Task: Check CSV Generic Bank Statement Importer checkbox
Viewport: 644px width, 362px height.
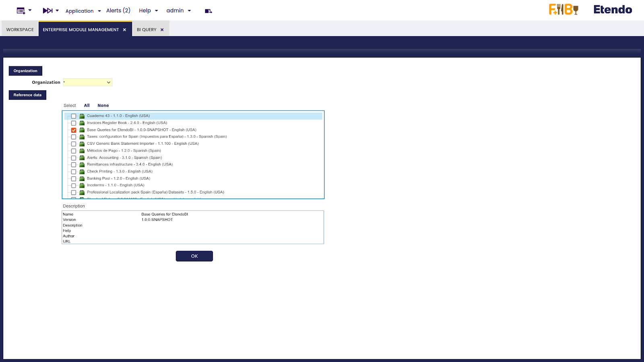Action: point(74,144)
